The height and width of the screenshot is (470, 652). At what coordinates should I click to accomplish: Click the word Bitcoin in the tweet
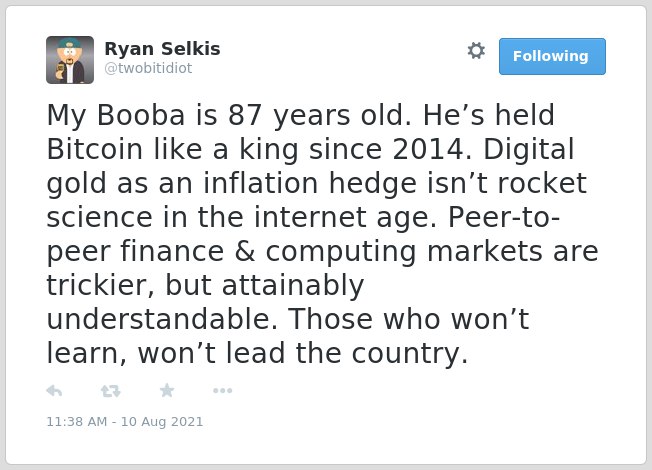pos(95,149)
